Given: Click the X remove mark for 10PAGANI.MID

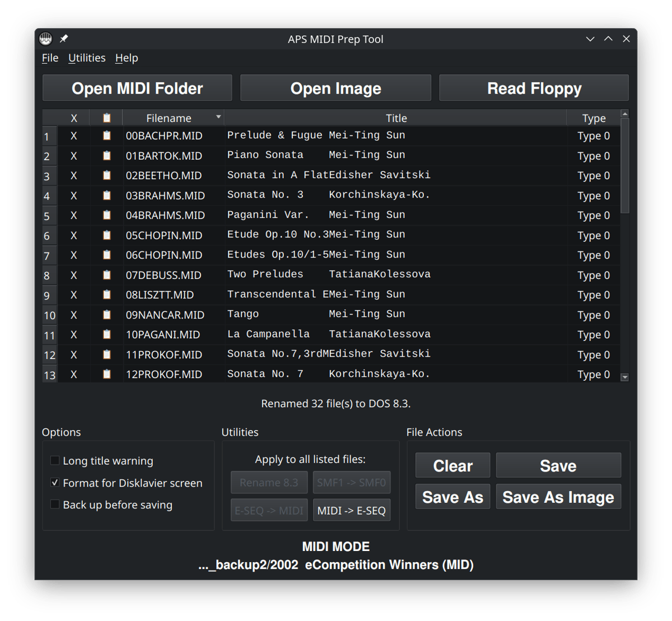Looking at the screenshot, I should click(73, 335).
